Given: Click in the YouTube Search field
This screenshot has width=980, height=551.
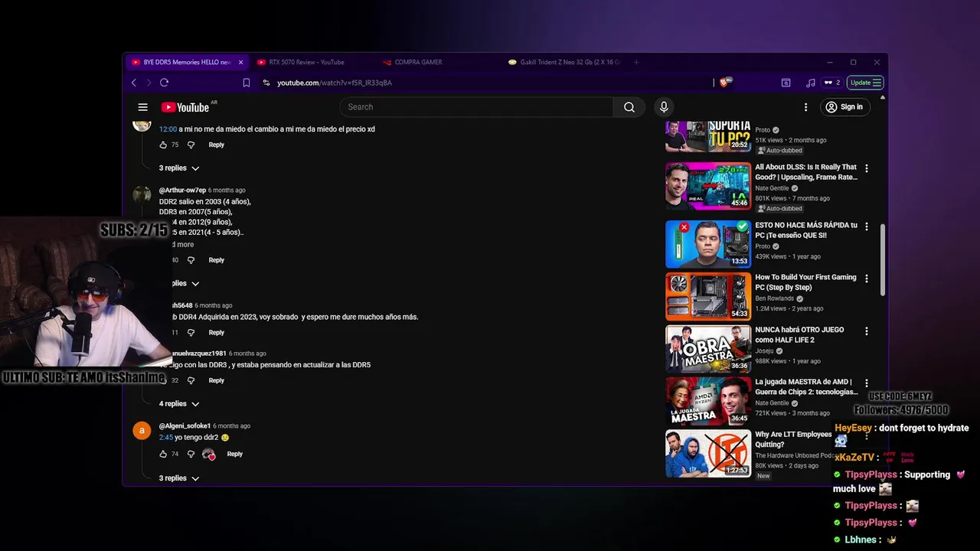Looking at the screenshot, I should click(476, 107).
